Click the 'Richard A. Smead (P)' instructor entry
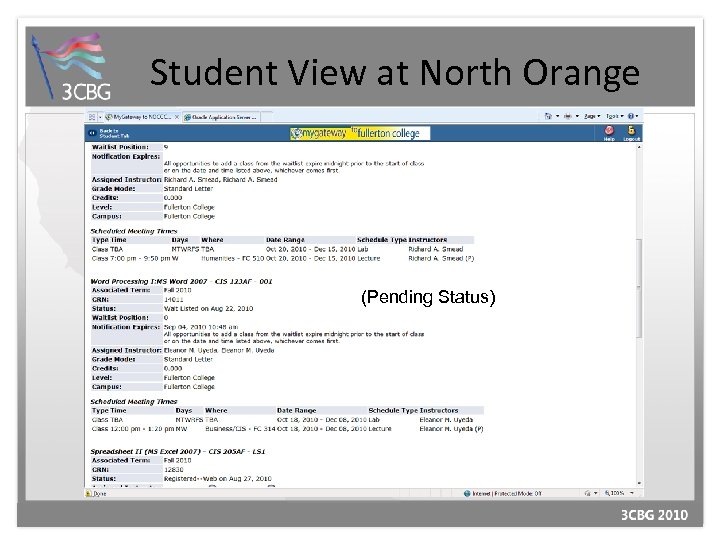 click(441, 259)
